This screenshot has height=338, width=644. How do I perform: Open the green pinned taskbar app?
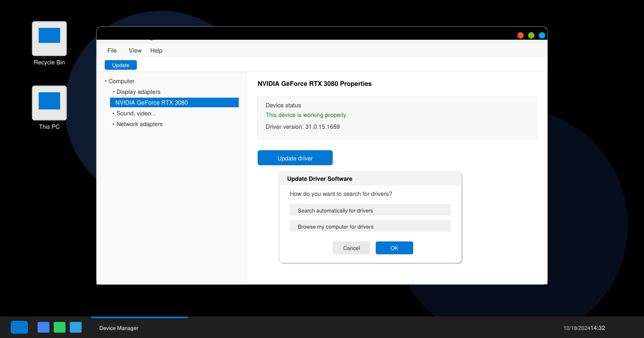[x=60, y=327]
